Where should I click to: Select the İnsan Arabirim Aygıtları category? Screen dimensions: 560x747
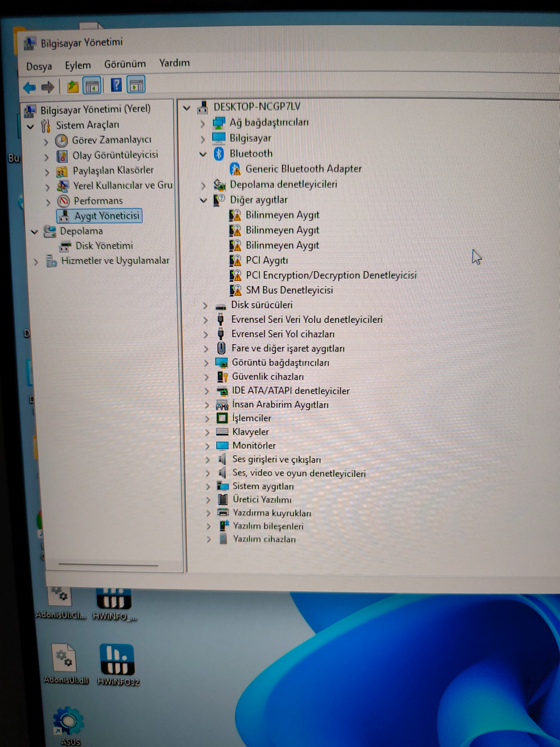(280, 404)
